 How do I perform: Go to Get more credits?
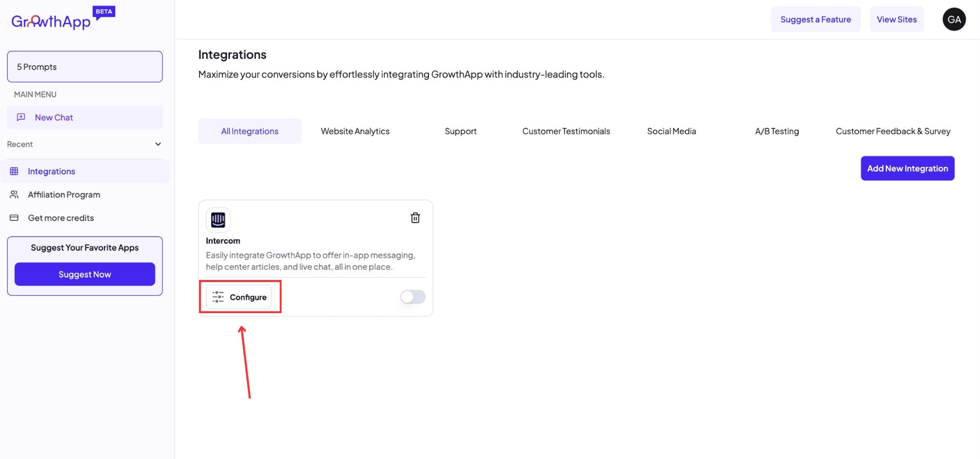[61, 218]
